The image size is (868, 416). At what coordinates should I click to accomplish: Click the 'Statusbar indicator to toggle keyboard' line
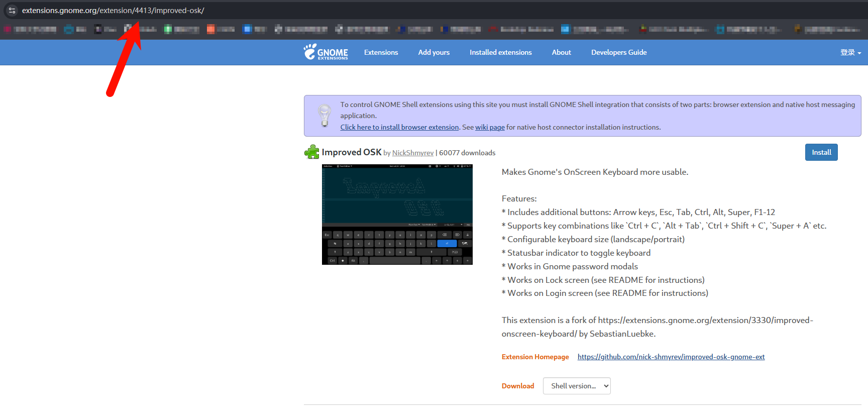coord(576,253)
